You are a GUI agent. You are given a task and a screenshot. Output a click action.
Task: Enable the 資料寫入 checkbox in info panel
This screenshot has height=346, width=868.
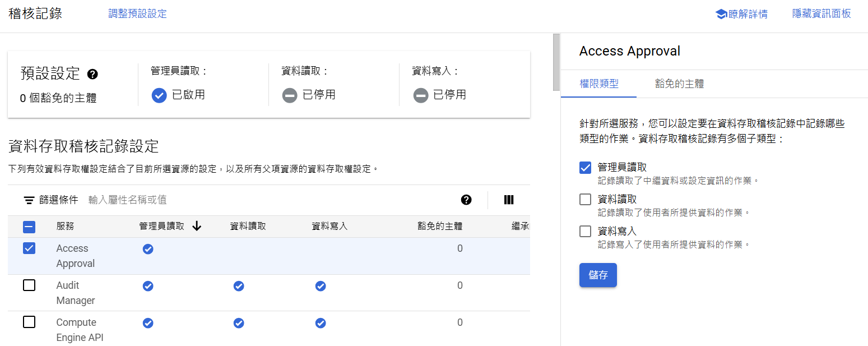[x=585, y=231]
